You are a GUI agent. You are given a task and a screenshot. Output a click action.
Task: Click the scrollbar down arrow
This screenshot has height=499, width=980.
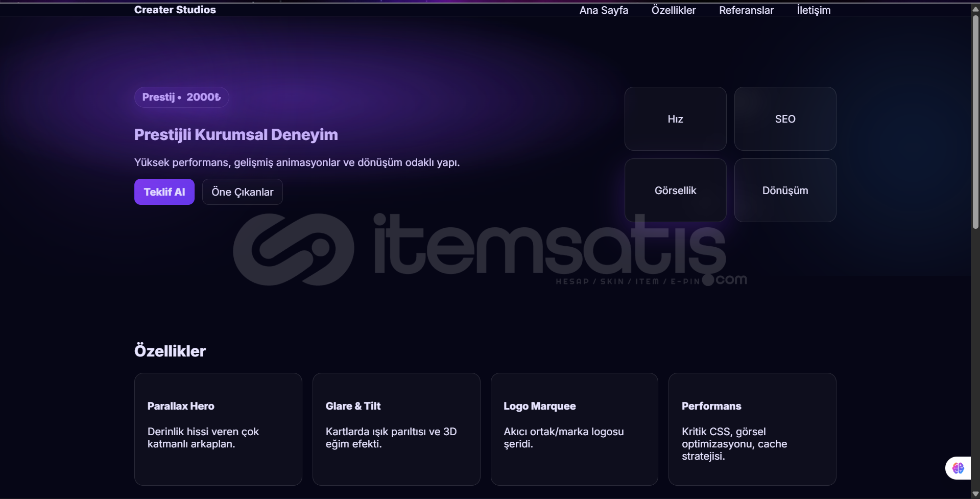point(975,494)
